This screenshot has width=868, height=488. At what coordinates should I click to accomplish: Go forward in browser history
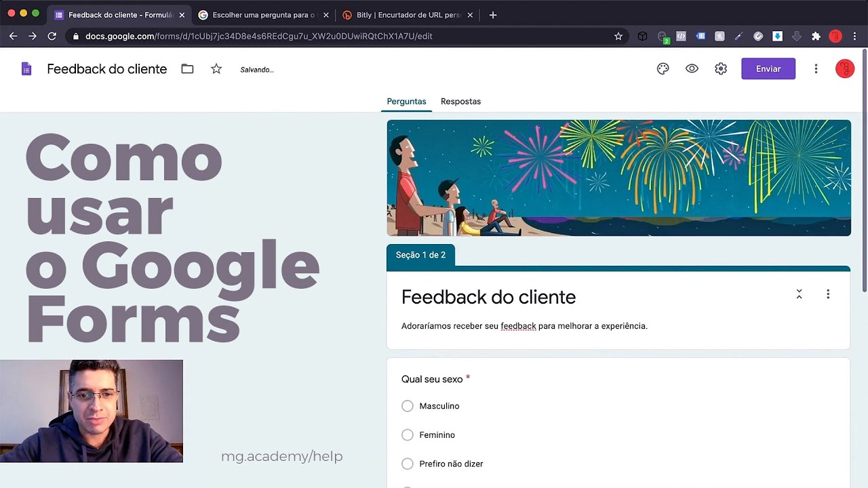click(32, 36)
